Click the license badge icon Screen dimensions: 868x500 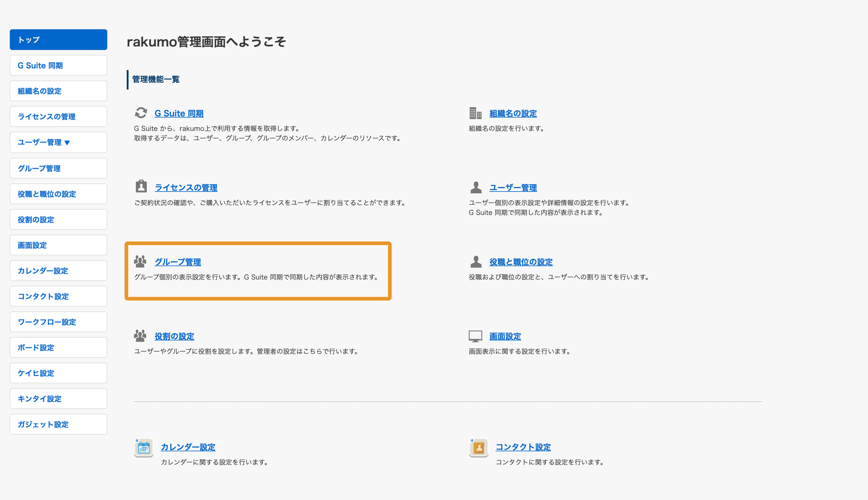[141, 186]
